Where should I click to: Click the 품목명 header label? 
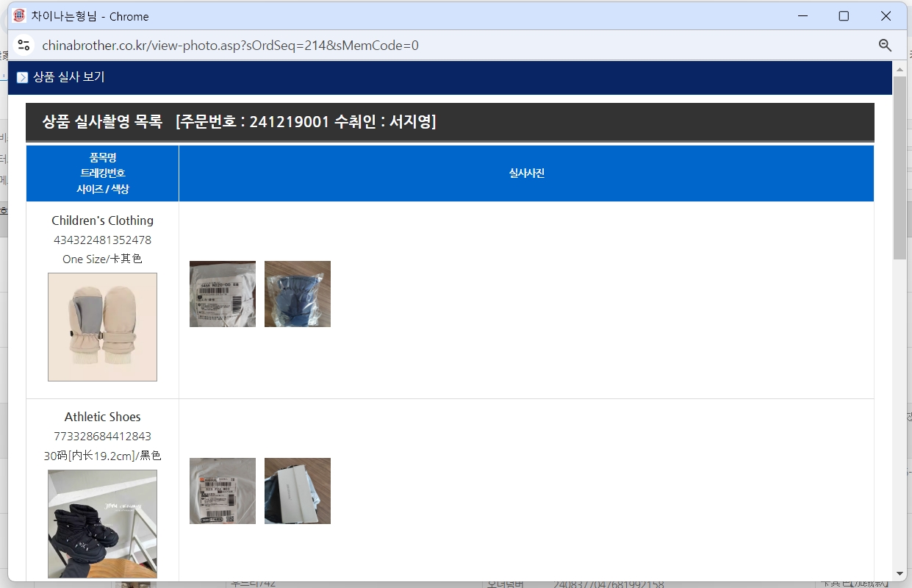point(103,157)
